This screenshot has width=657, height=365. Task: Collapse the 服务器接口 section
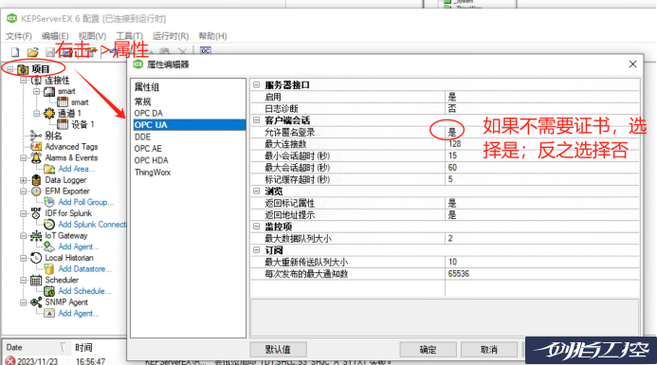click(256, 85)
